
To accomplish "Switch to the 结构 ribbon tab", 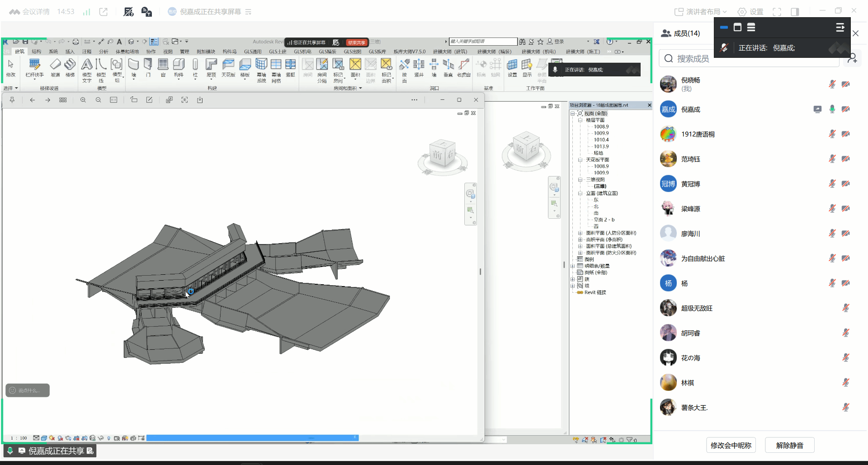I will point(37,52).
